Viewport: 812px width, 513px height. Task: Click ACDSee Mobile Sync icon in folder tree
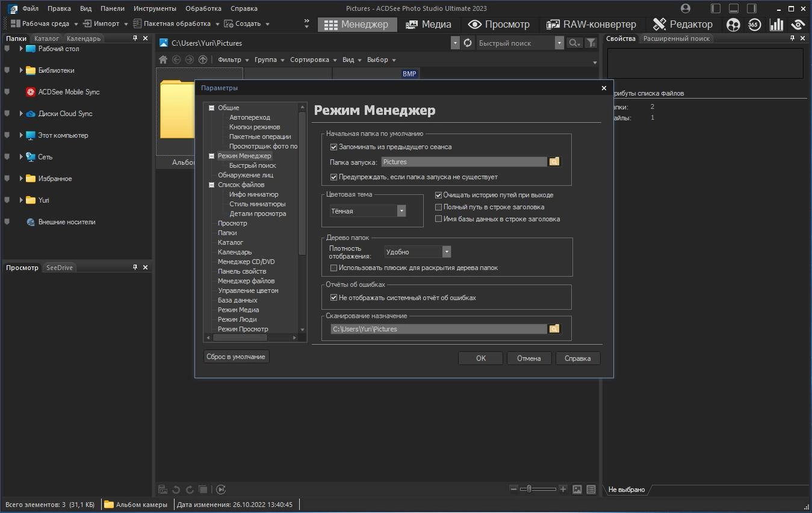tap(31, 92)
